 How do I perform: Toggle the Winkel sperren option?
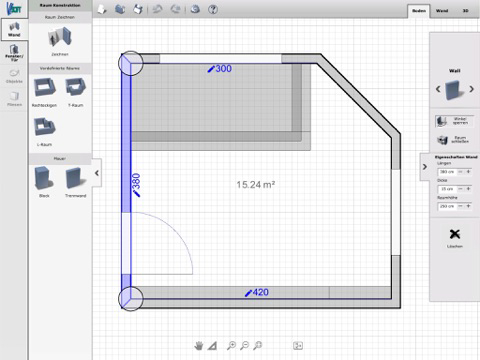click(x=455, y=121)
